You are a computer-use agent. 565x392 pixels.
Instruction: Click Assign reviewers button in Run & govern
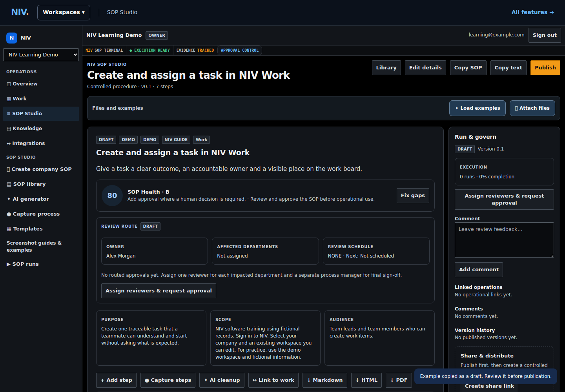[x=504, y=200]
